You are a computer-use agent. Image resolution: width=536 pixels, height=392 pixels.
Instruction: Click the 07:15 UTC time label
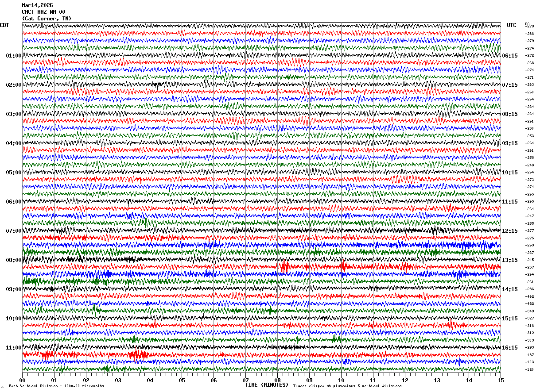(510, 85)
